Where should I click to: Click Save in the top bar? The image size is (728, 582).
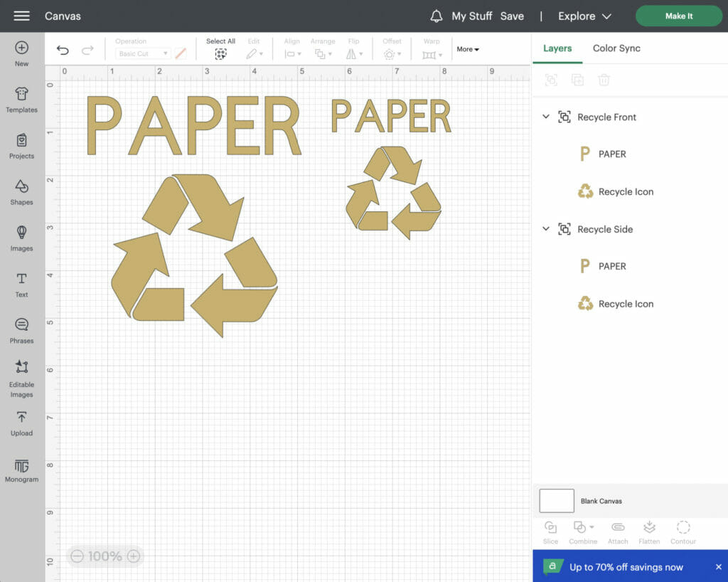pos(513,16)
